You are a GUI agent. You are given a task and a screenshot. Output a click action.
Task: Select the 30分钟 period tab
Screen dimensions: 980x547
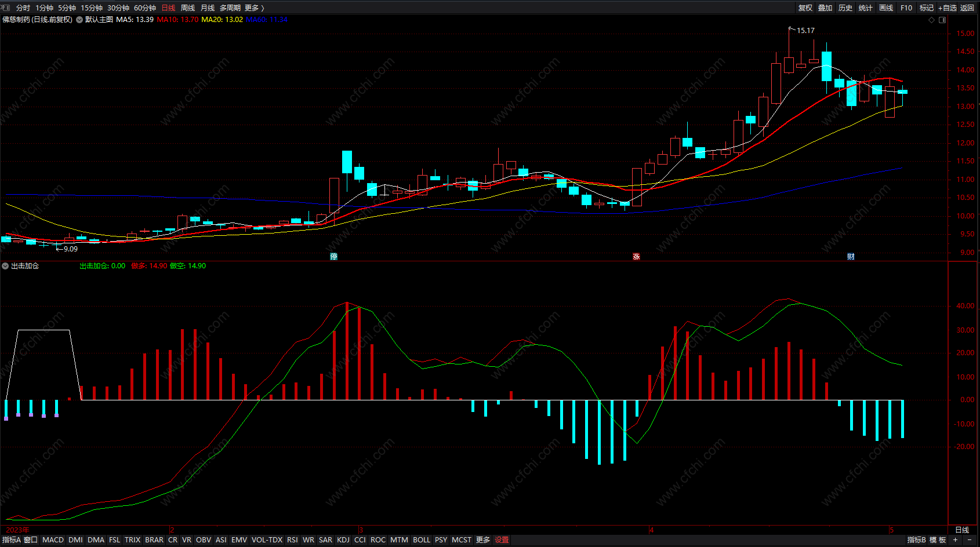click(x=118, y=8)
